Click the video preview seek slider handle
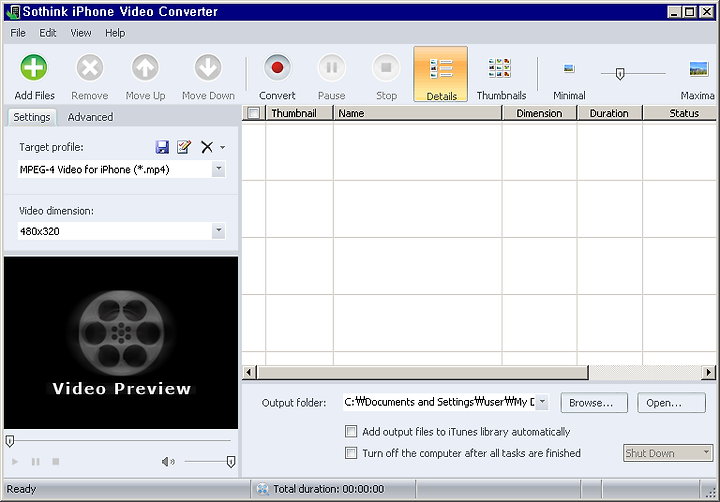This screenshot has width=720, height=502. tap(10, 441)
